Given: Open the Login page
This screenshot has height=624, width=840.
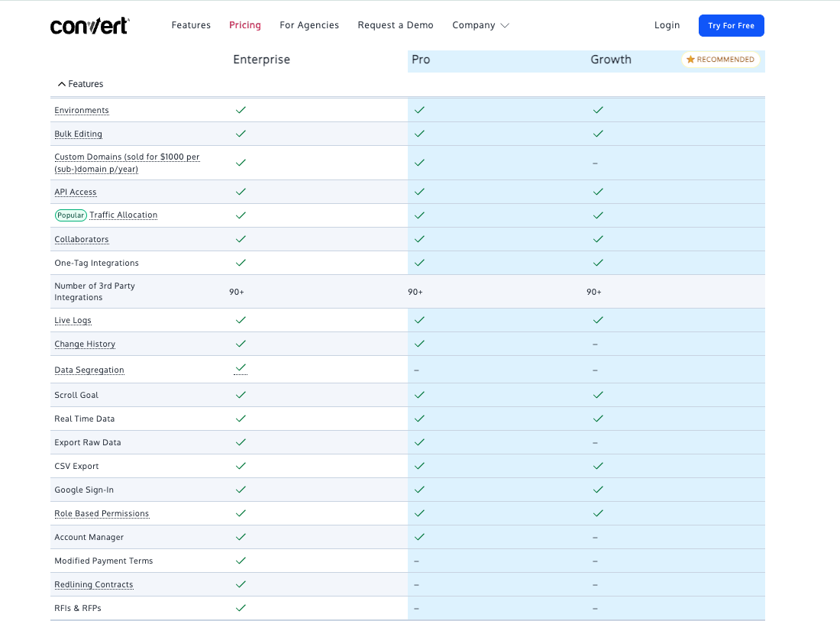Looking at the screenshot, I should pyautogui.click(x=667, y=24).
